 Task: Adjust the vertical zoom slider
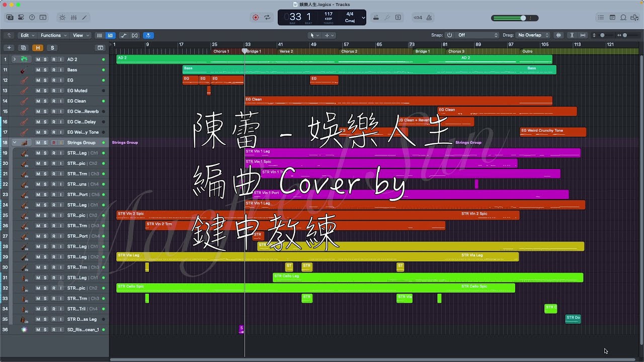tap(606, 35)
